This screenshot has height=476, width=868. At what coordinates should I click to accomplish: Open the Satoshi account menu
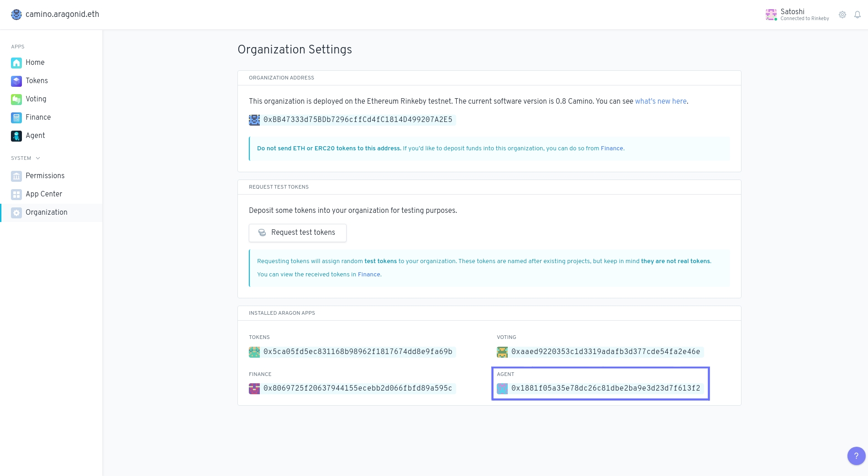pos(797,15)
